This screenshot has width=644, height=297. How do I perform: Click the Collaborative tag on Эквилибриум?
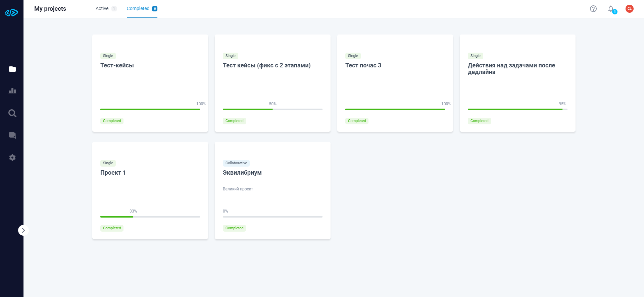click(236, 163)
